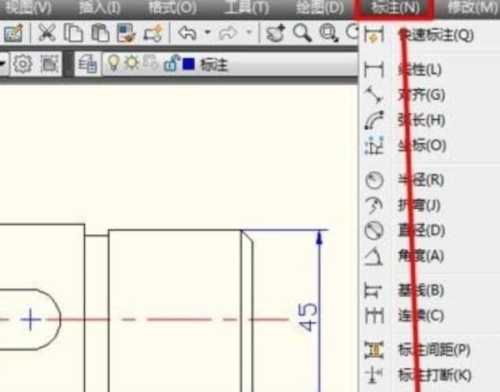Click the Zoom realtime magnifier icon

302,33
